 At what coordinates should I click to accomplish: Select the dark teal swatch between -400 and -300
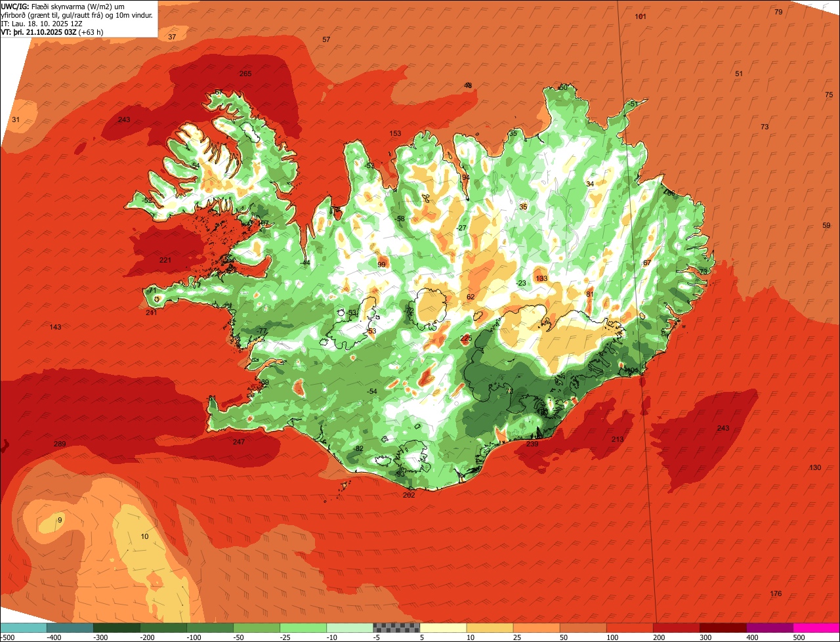[71, 628]
